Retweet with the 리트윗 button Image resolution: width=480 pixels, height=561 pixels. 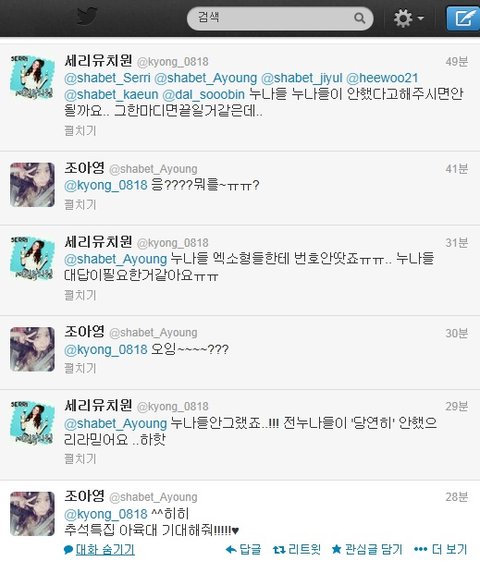click(x=297, y=549)
